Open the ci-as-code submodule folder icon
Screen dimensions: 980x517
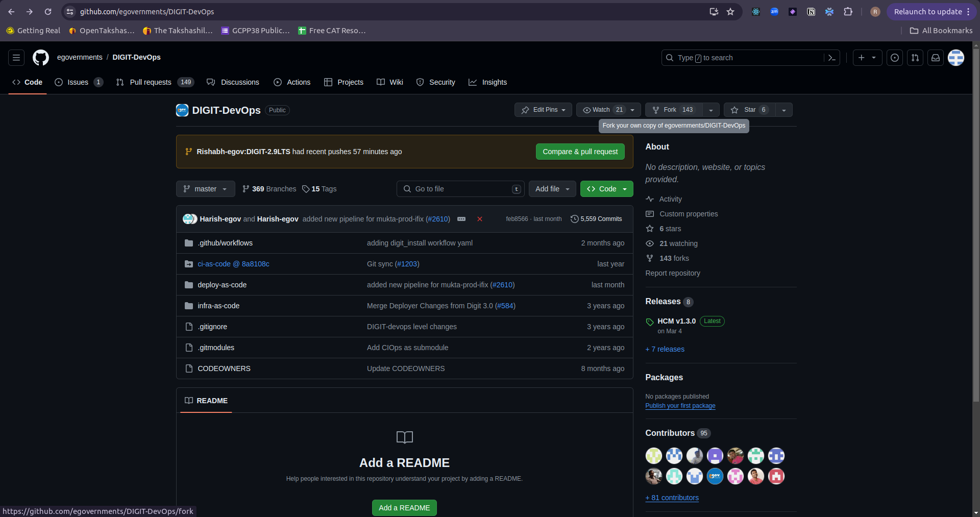189,264
